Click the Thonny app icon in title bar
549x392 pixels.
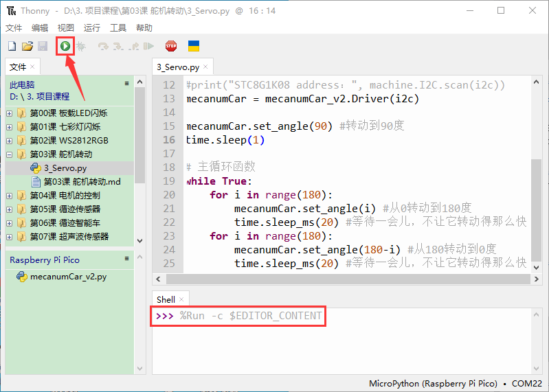point(11,11)
